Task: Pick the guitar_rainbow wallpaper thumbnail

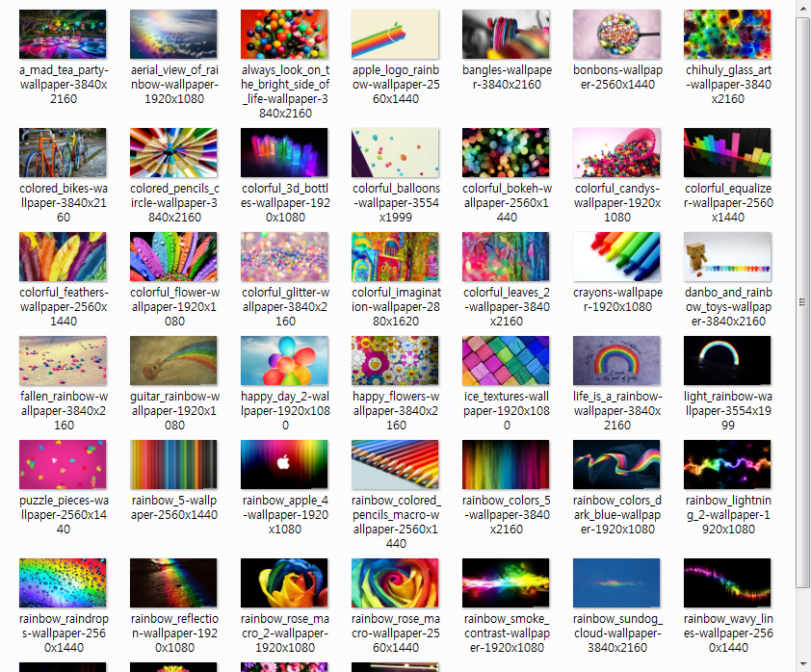Action: pyautogui.click(x=173, y=360)
